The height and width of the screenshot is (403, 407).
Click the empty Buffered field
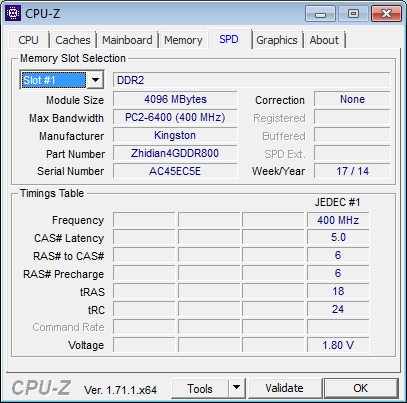coord(352,135)
